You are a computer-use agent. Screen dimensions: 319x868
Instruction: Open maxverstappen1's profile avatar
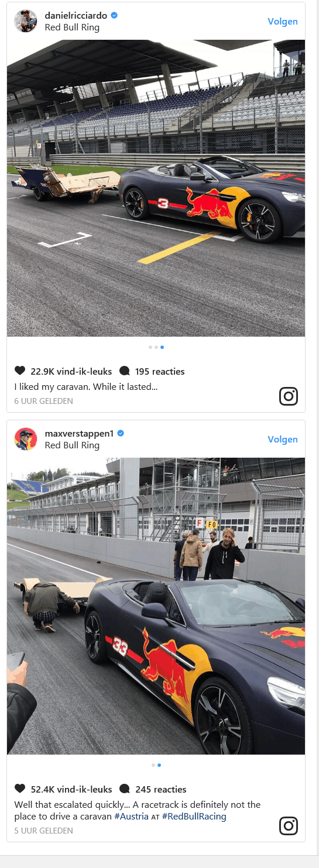(26, 439)
